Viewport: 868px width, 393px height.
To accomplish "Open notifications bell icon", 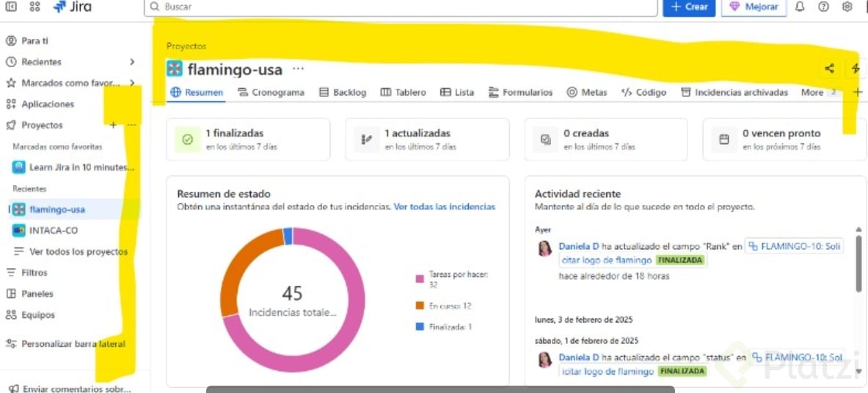I will click(800, 7).
